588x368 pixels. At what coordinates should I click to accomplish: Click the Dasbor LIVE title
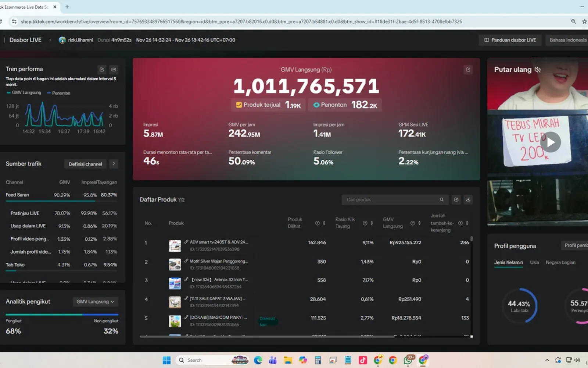pyautogui.click(x=25, y=40)
